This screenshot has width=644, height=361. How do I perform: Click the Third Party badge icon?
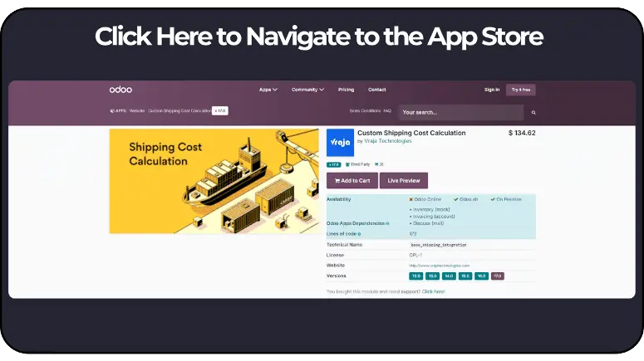tap(348, 164)
